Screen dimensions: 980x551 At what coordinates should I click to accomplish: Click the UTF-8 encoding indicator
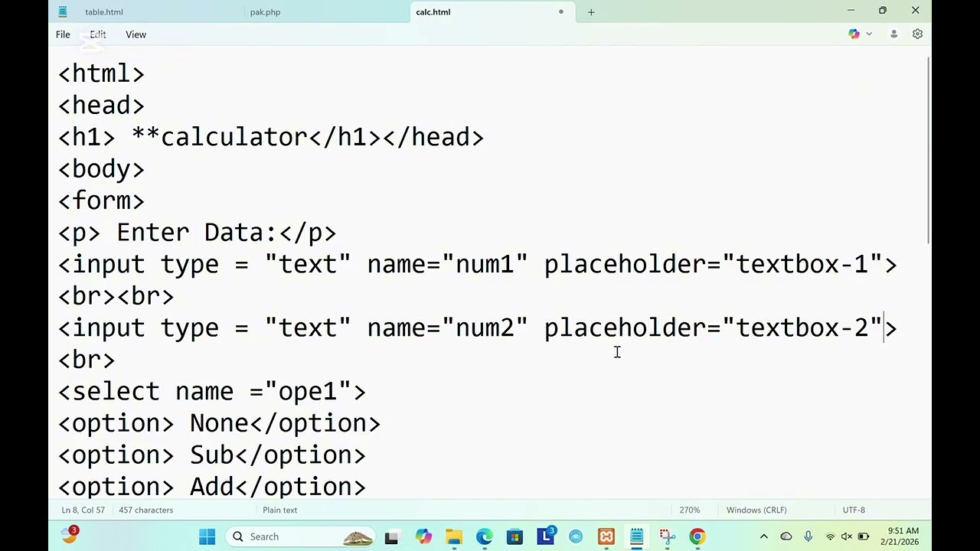click(854, 510)
